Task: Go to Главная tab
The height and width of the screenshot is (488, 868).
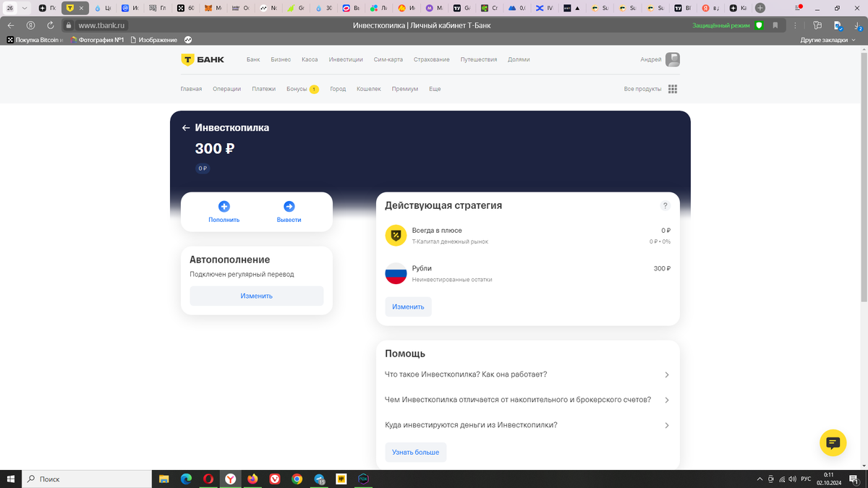Action: click(192, 89)
